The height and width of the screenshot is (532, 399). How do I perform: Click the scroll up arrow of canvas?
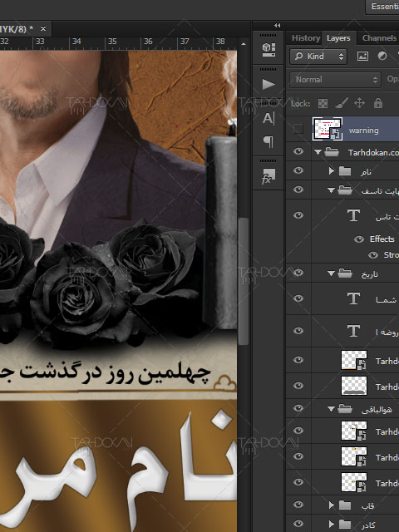point(244,44)
